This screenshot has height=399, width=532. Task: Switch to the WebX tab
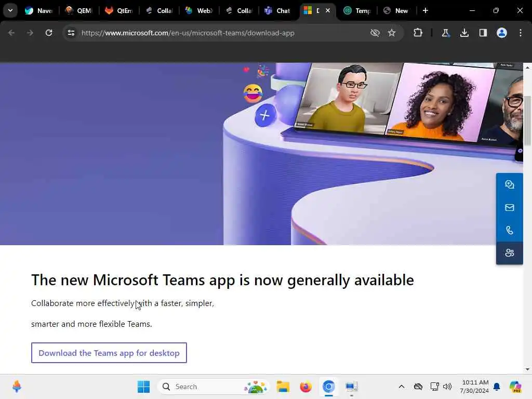coord(199,10)
